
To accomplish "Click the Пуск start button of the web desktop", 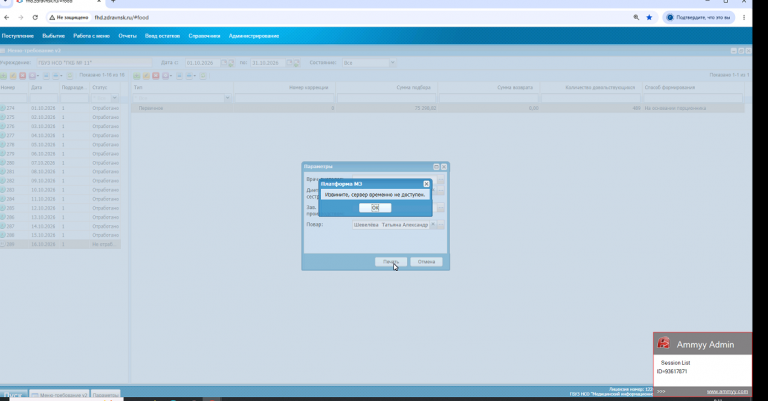I will click(13, 395).
